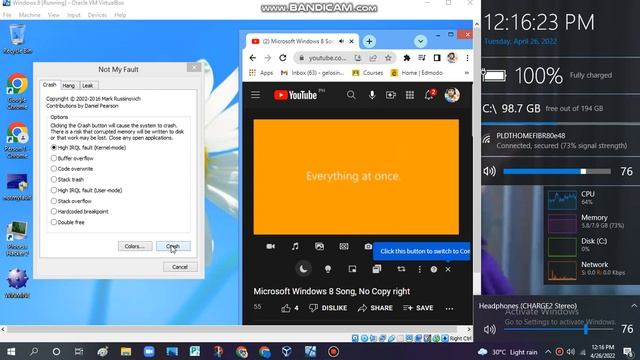Open YouTube hamburger guide menu
Viewport: 640px width, 360px height.
pos(256,95)
